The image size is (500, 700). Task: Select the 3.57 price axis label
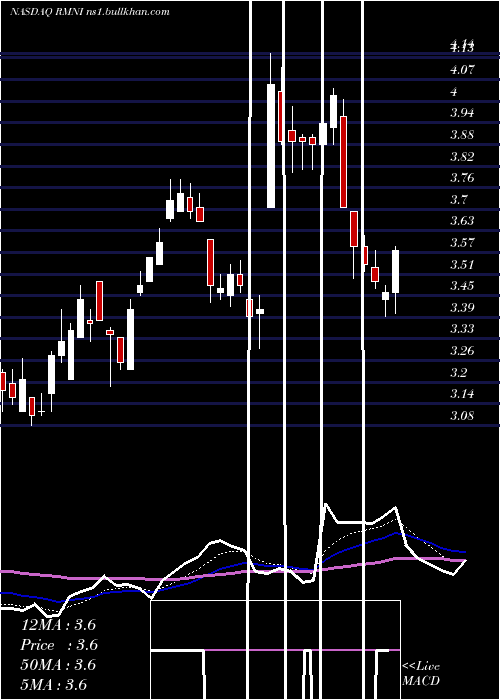point(462,243)
